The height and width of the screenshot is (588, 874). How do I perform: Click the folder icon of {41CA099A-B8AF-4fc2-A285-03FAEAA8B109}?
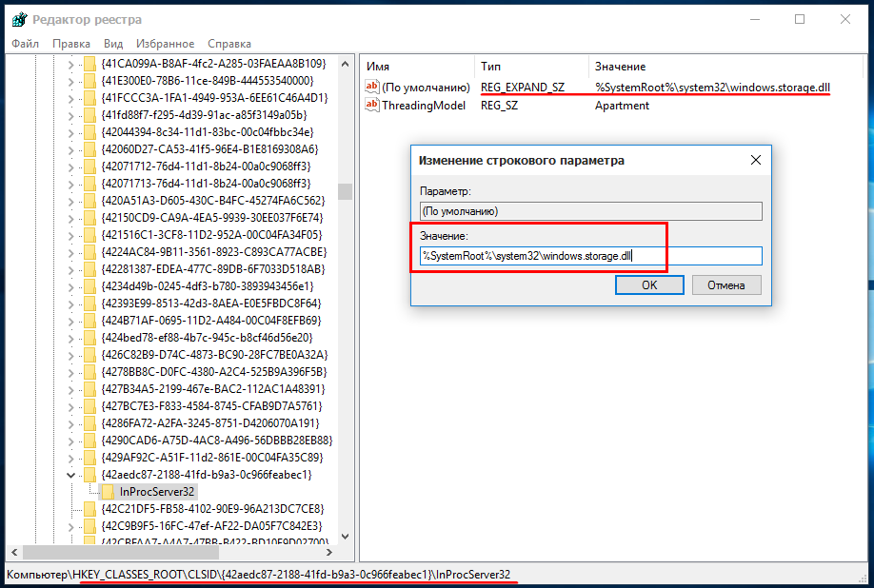89,64
